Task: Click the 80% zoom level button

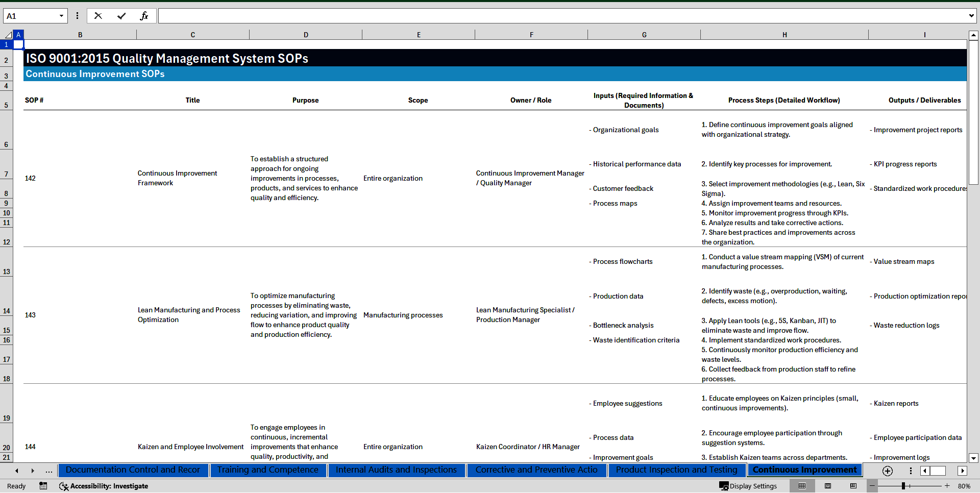Action: click(x=964, y=486)
